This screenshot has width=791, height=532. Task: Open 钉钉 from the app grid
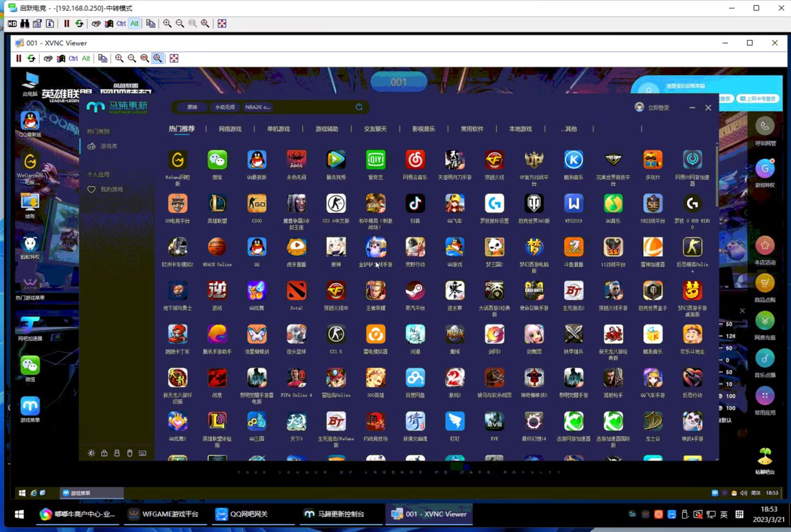(455, 422)
